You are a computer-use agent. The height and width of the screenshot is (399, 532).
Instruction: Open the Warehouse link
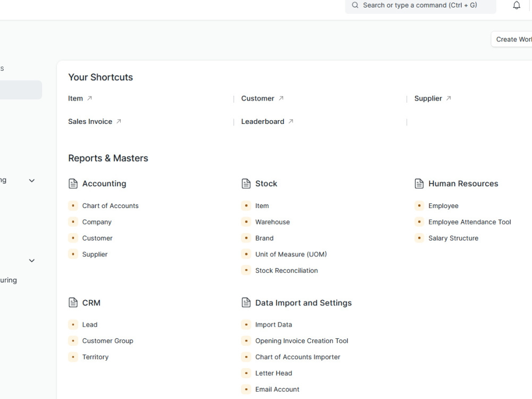272,222
